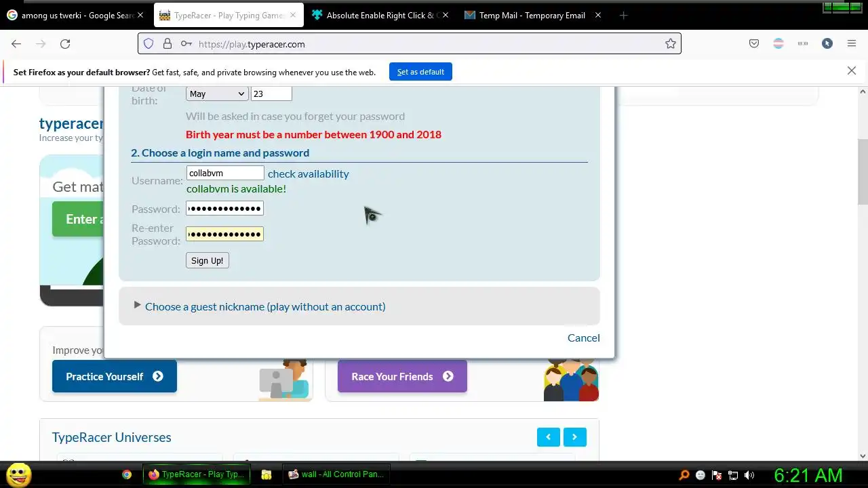The width and height of the screenshot is (868, 488).
Task: Click the birth day field containing 23
Action: (271, 94)
